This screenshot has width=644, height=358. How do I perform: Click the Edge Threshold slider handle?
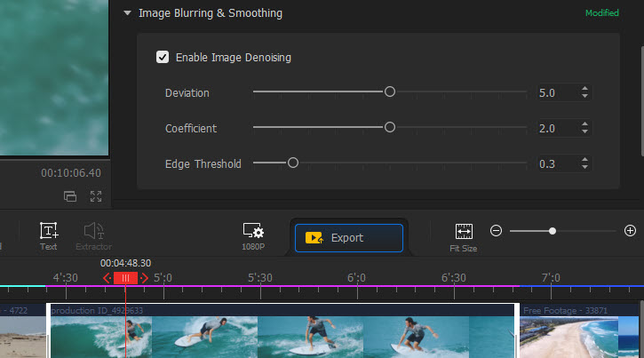(292, 163)
